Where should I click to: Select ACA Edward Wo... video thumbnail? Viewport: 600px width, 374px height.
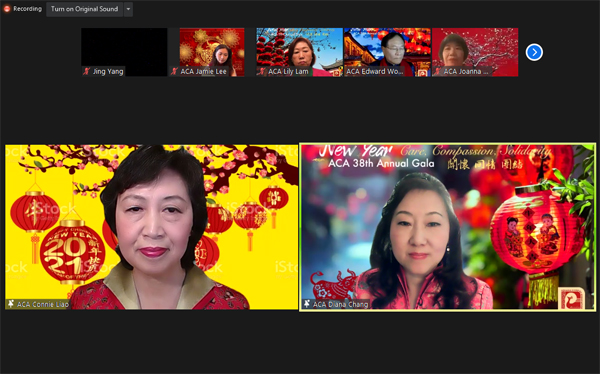point(387,52)
